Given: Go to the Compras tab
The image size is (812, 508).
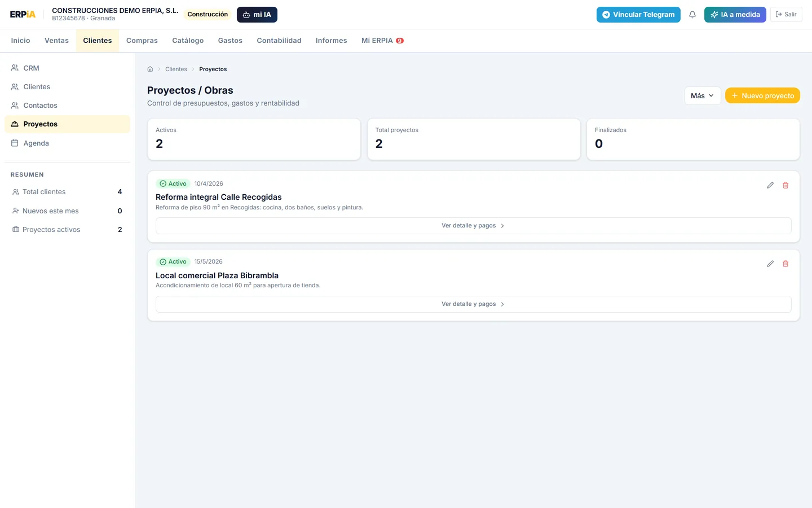Looking at the screenshot, I should click(x=142, y=41).
